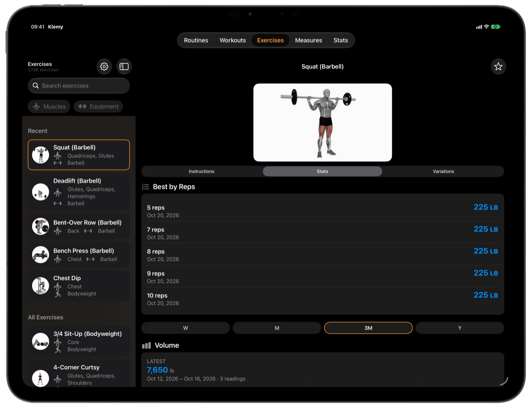The image size is (532, 408).
Task: Set volume range to Y
Action: tap(460, 328)
